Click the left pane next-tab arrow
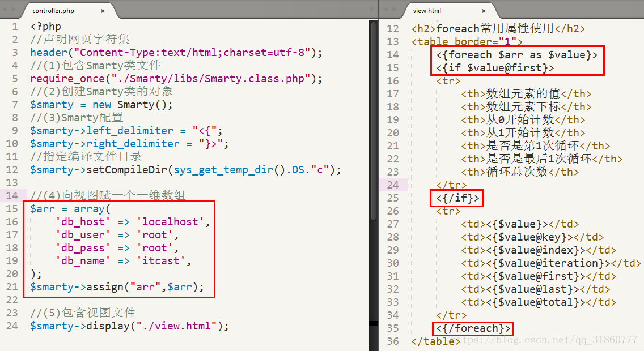The image size is (644, 351). (x=14, y=9)
